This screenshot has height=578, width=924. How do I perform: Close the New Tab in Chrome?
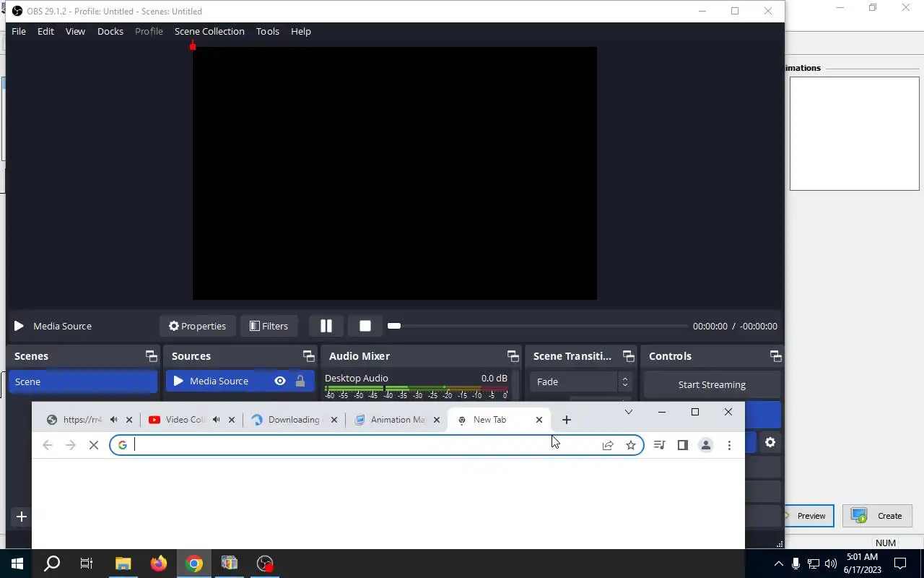tap(539, 420)
